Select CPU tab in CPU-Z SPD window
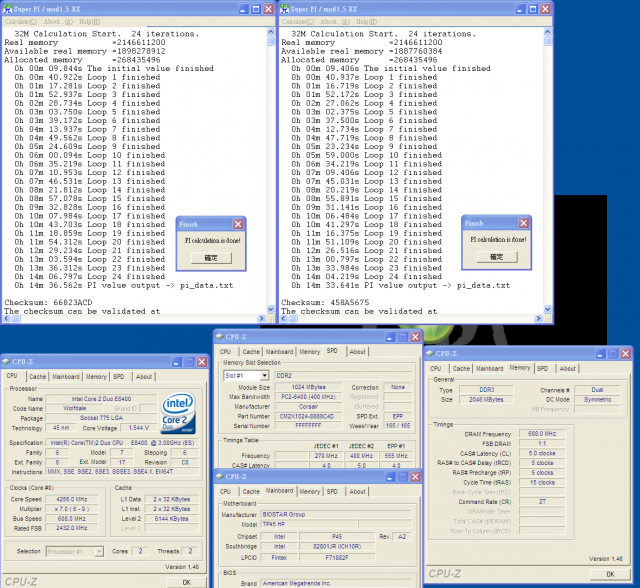640x588 pixels. 225,352
